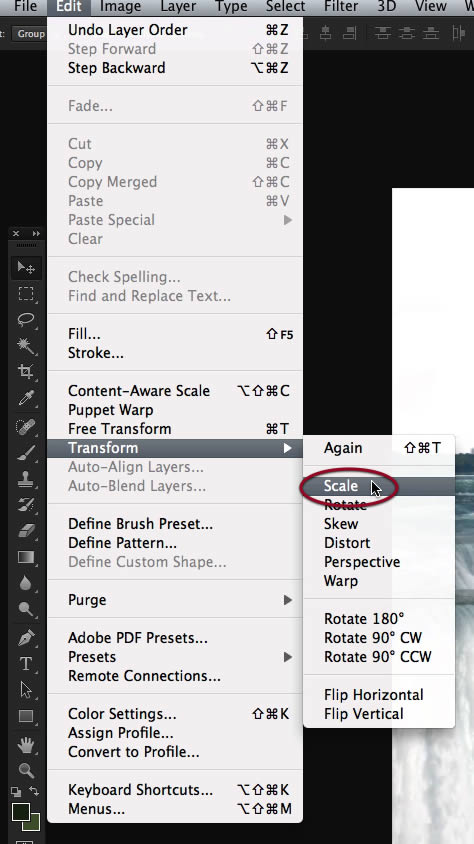Open Menus customization dialog
Screen dimensions: 474x844
click(175, 808)
